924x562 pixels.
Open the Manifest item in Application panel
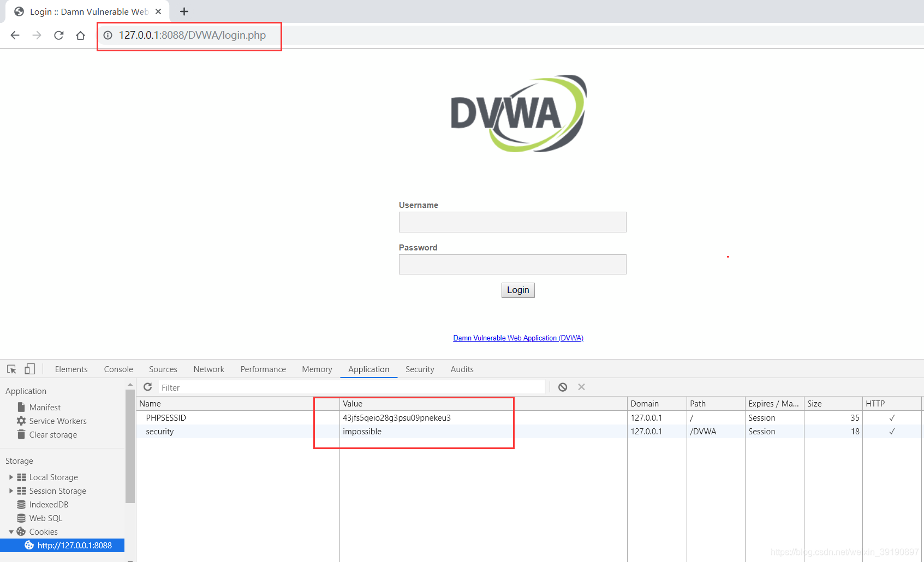[x=45, y=407]
